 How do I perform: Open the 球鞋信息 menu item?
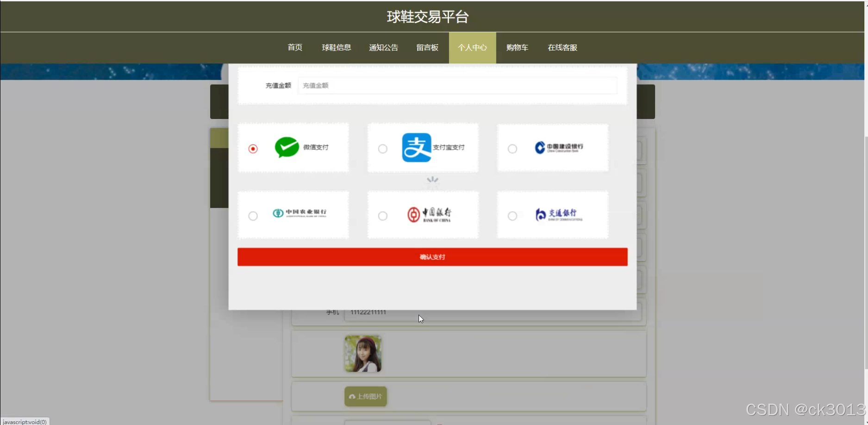337,48
